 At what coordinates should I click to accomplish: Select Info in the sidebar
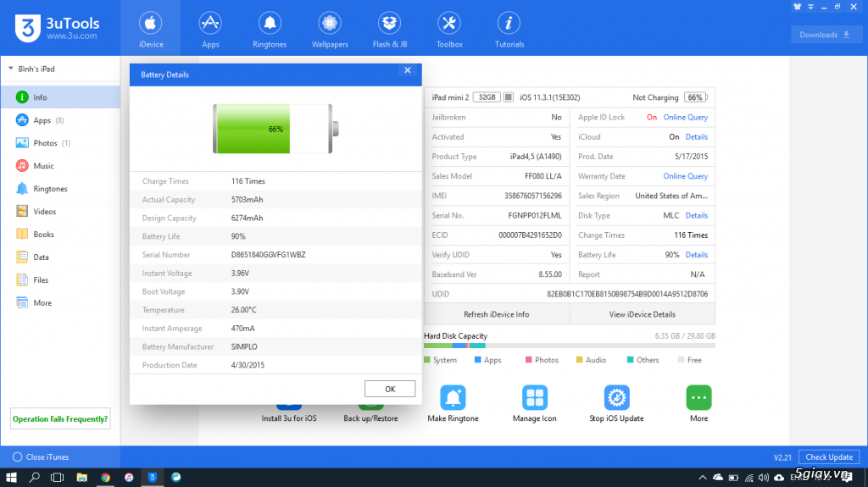[60, 97]
